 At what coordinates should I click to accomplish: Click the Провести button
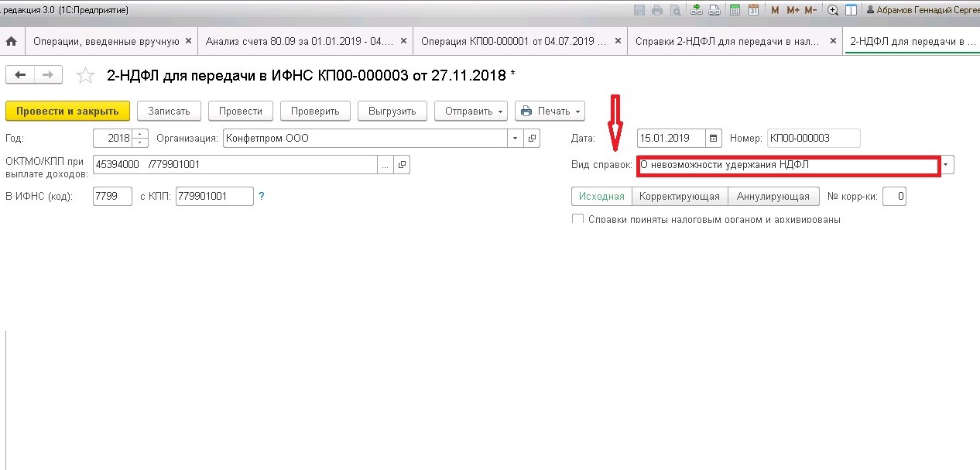tap(241, 111)
